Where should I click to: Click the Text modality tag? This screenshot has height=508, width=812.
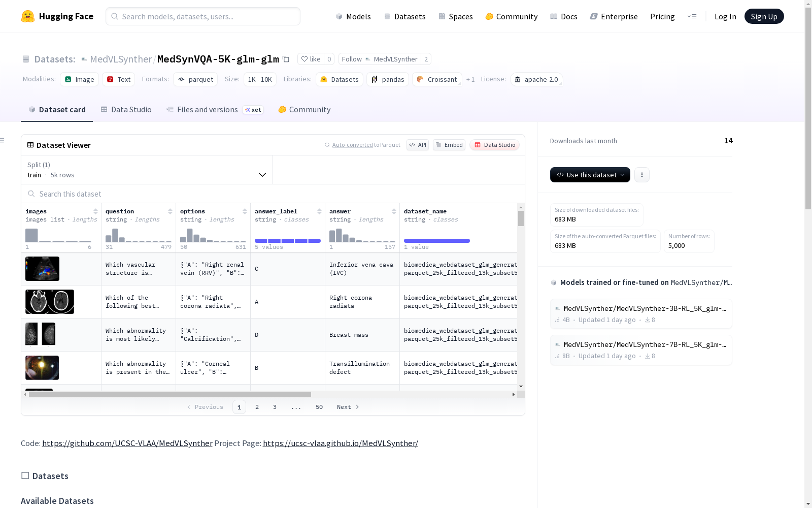[x=119, y=79]
